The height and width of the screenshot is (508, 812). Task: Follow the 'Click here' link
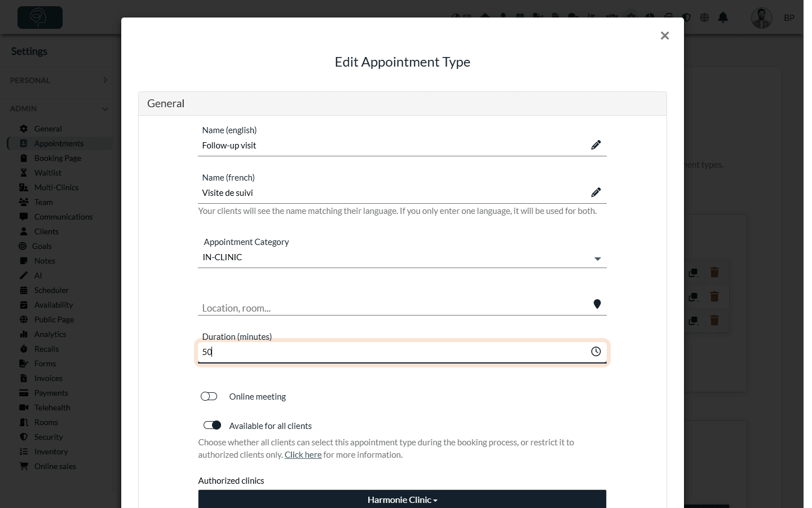click(303, 455)
